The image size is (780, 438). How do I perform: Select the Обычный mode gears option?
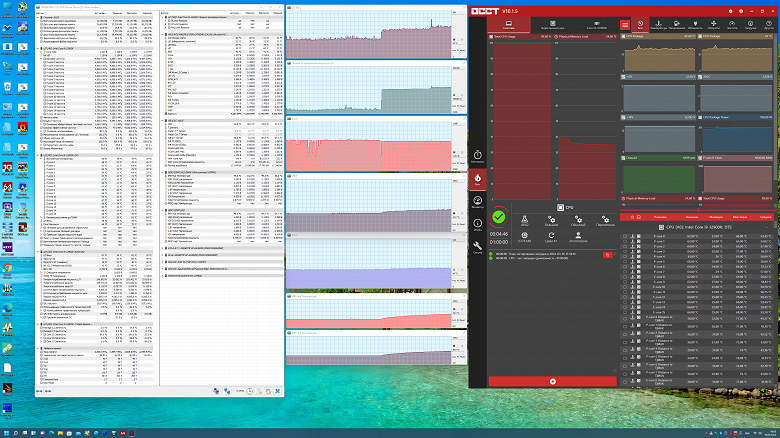click(x=578, y=220)
